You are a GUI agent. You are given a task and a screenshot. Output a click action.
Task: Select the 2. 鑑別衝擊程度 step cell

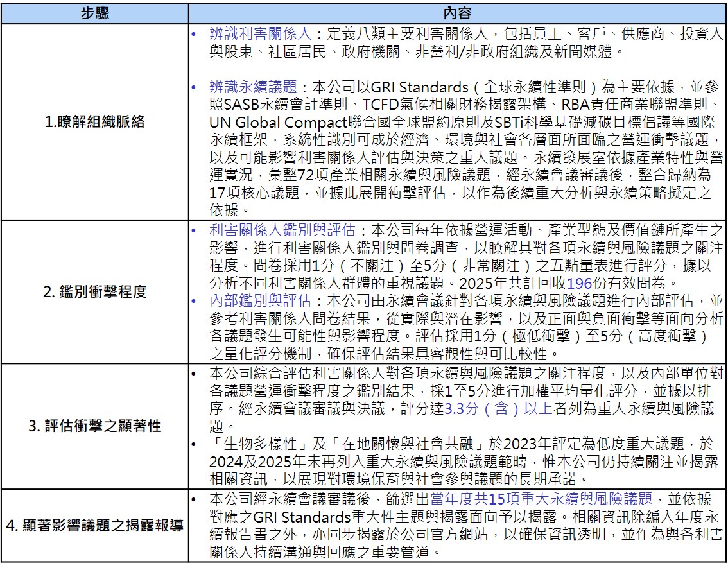[95, 291]
